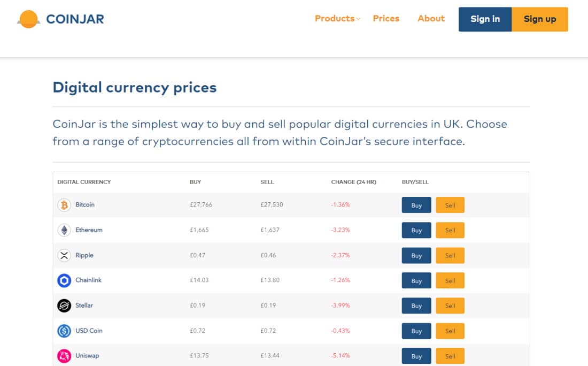Click the Stellar currency icon
Viewport: 588px width, 366px height.
coord(64,306)
